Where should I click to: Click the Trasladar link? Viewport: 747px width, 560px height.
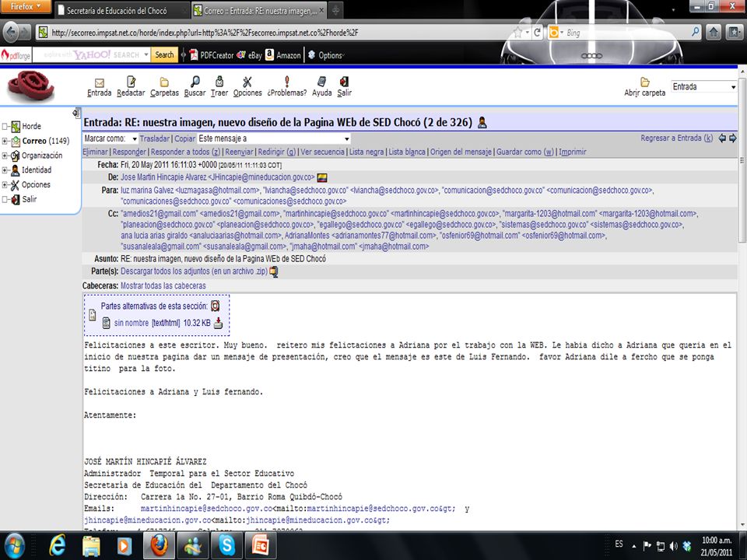(154, 138)
